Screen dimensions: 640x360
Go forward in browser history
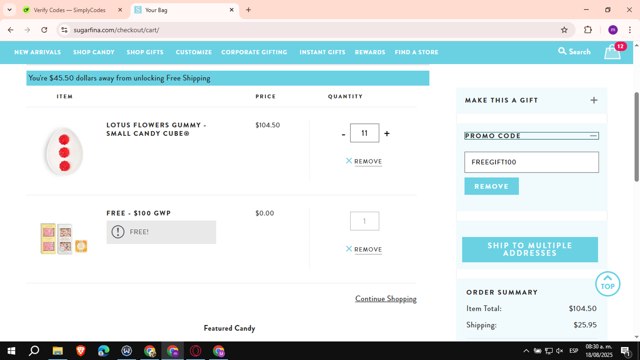tap(27, 30)
